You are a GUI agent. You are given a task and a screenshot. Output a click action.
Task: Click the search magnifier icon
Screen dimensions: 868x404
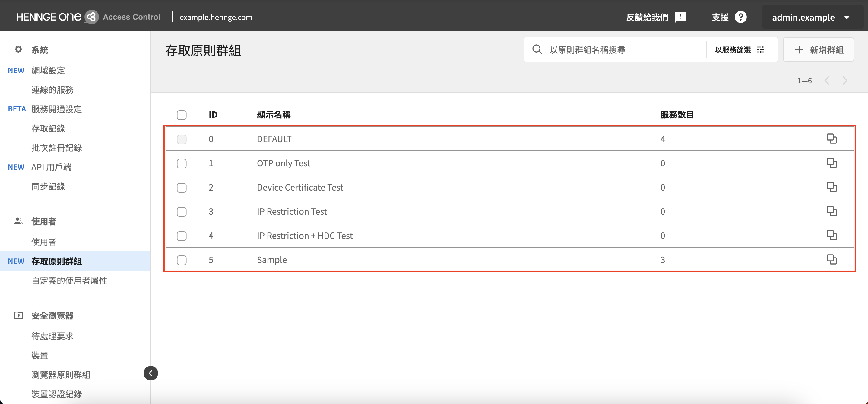click(x=537, y=50)
